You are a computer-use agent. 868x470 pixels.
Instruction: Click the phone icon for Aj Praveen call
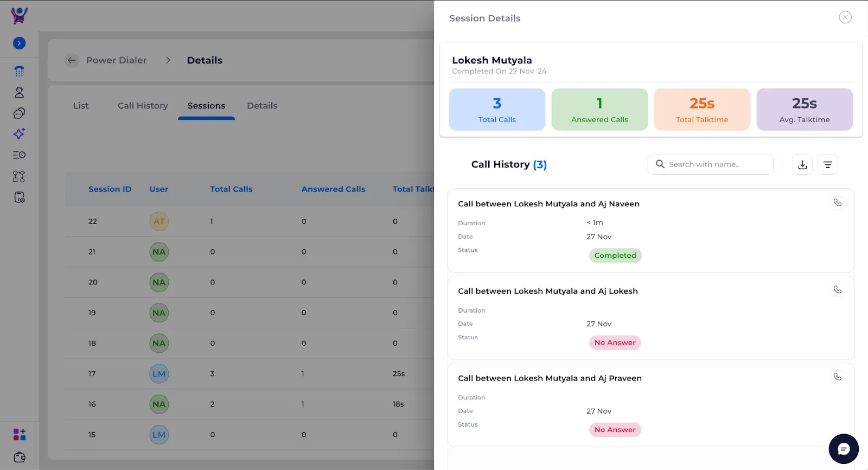coord(838,377)
